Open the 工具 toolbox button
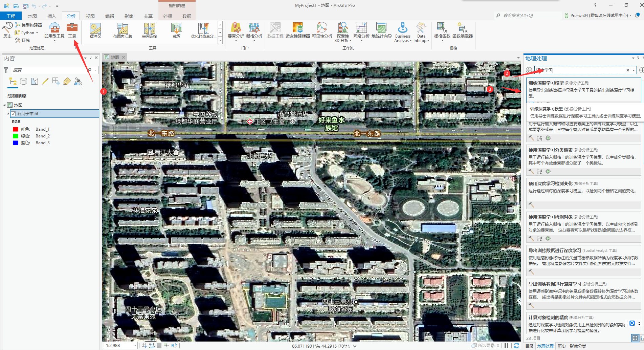644x350 pixels. tap(72, 30)
